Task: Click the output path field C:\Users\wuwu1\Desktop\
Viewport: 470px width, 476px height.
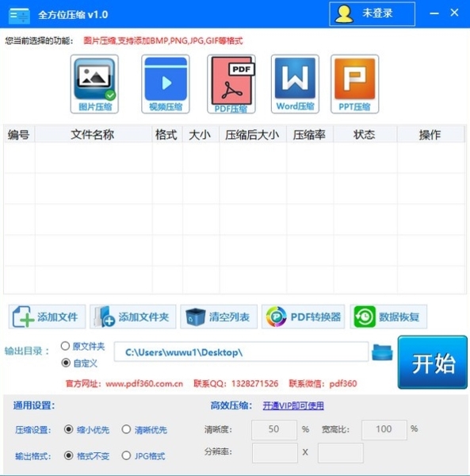Action: pos(242,351)
